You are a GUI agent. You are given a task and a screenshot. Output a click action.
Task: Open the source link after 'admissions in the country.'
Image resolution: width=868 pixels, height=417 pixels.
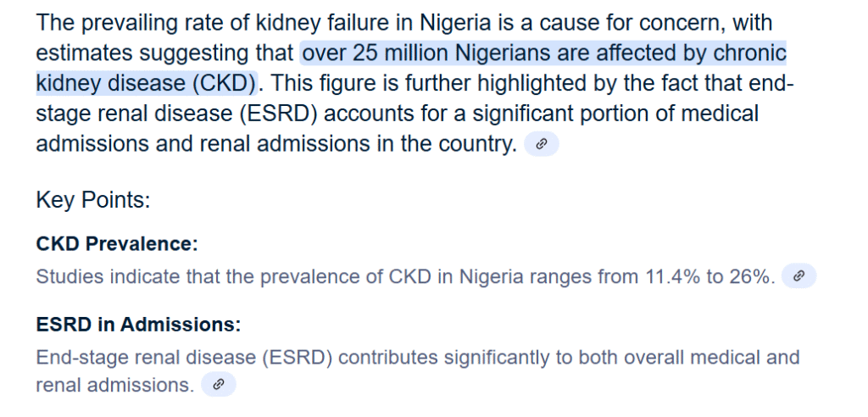[x=542, y=144]
